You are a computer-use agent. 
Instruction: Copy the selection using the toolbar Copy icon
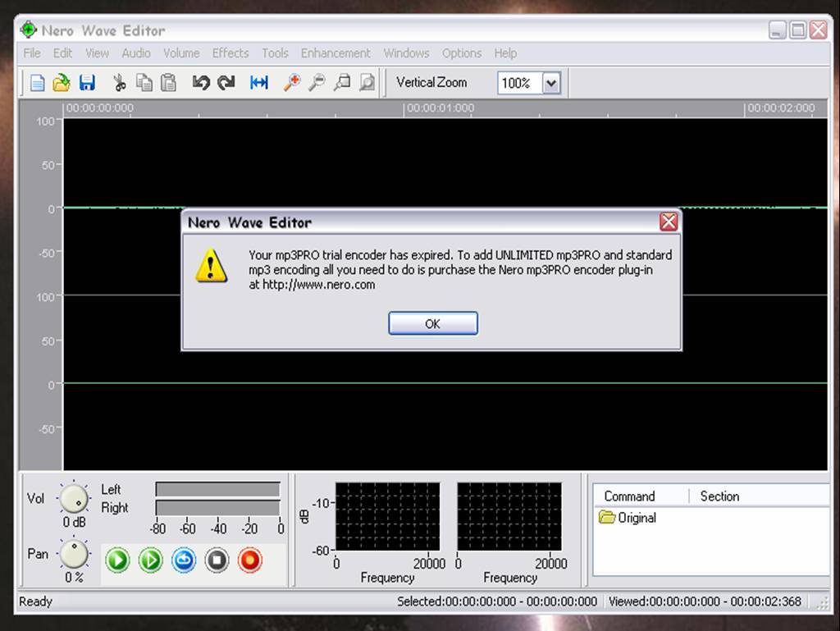point(144,83)
